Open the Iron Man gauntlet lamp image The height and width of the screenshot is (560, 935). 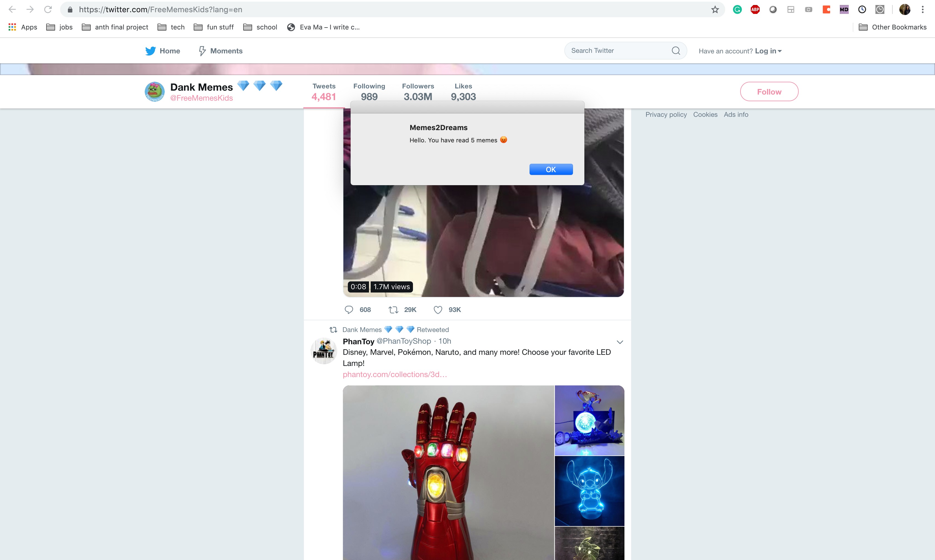[x=448, y=472]
